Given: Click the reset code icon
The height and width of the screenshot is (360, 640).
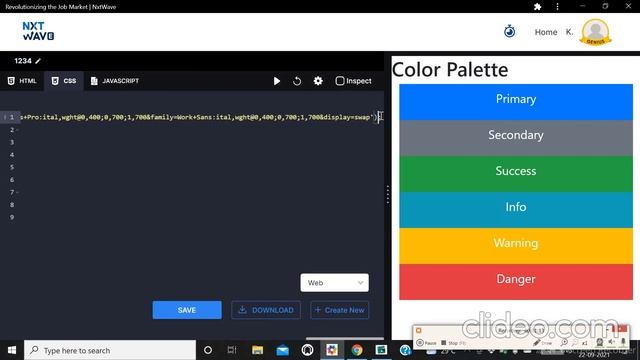Looking at the screenshot, I should pos(297,81).
